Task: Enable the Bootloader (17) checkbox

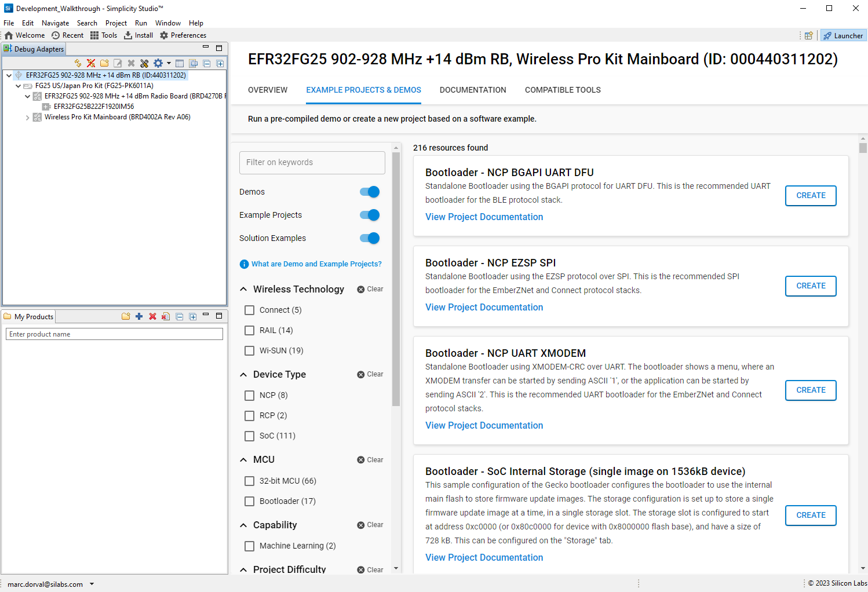Action: pyautogui.click(x=250, y=501)
